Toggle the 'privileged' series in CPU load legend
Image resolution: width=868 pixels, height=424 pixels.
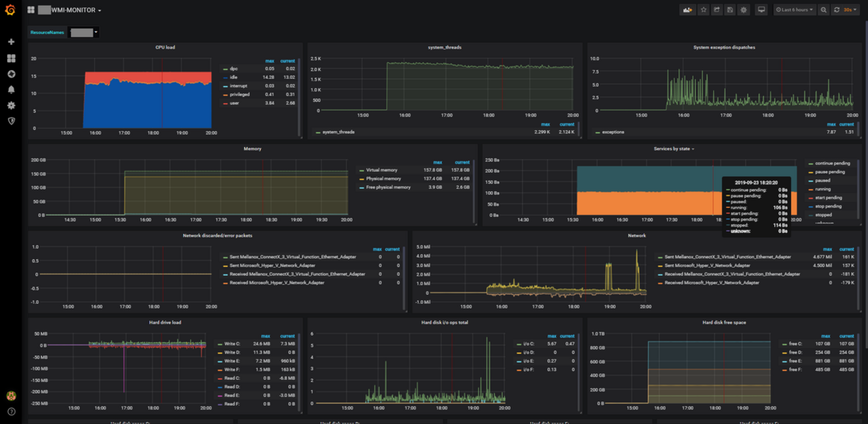pyautogui.click(x=240, y=94)
